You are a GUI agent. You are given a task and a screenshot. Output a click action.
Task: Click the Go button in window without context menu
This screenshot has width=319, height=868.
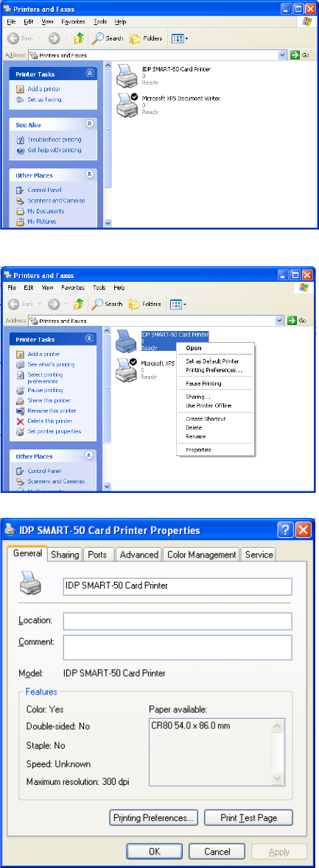(x=299, y=55)
